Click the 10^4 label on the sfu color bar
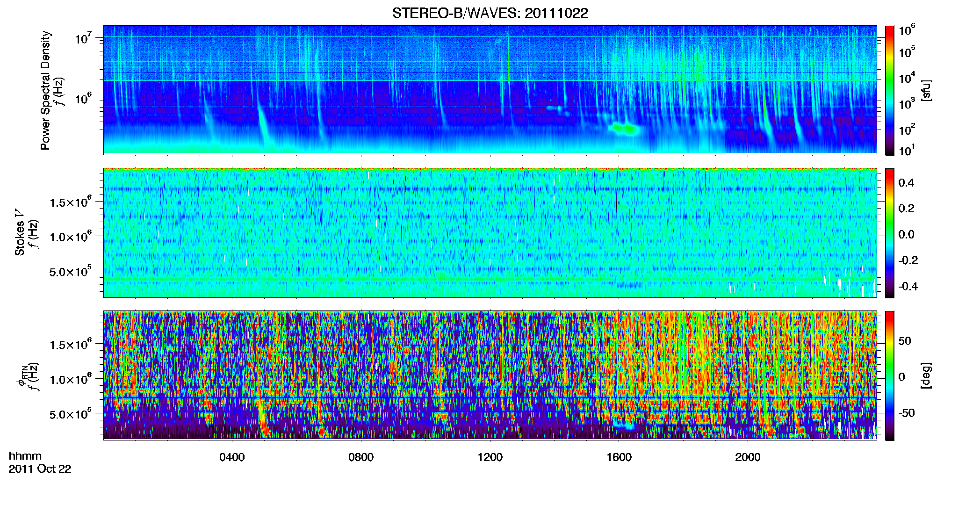980x505 pixels. [x=907, y=78]
